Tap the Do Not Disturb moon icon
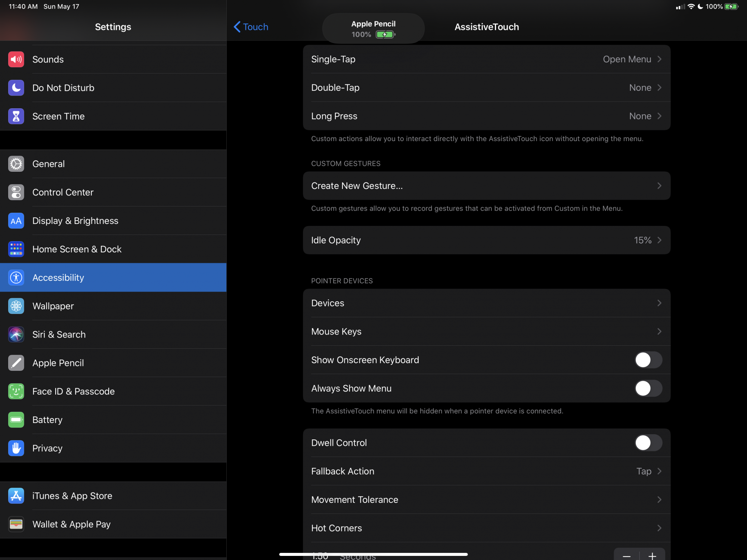The height and width of the screenshot is (560, 747). tap(16, 88)
